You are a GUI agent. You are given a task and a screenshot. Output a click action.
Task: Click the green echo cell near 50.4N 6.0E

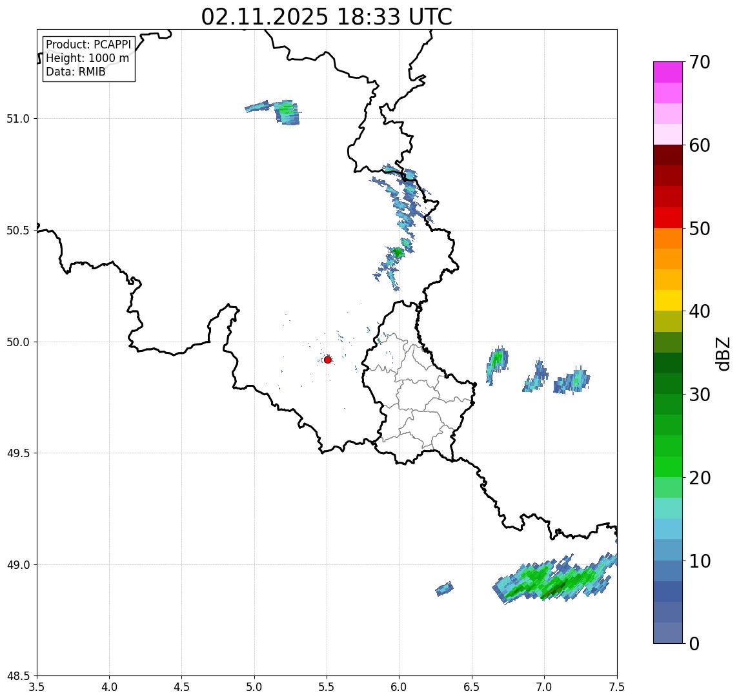(x=398, y=252)
